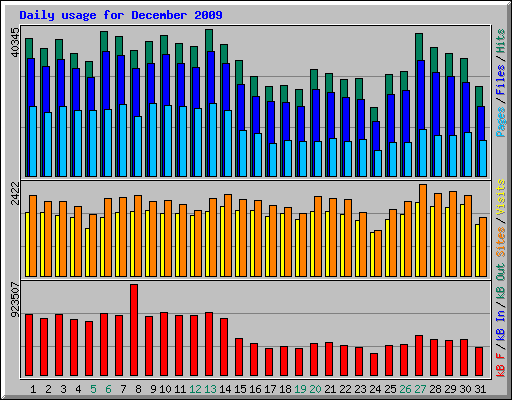Select green weekend day label 13
The height and width of the screenshot is (400, 512).
[210, 389]
